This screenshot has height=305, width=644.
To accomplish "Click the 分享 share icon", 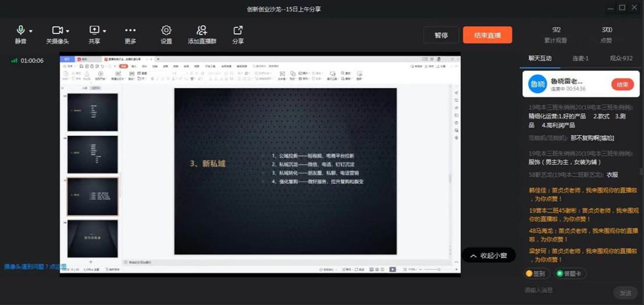I will point(238,30).
